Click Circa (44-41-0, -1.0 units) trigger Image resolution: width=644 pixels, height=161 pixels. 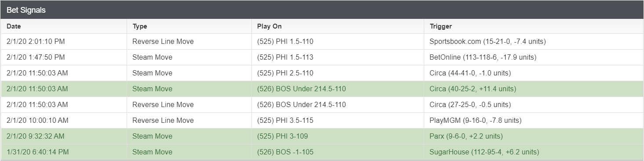(470, 73)
